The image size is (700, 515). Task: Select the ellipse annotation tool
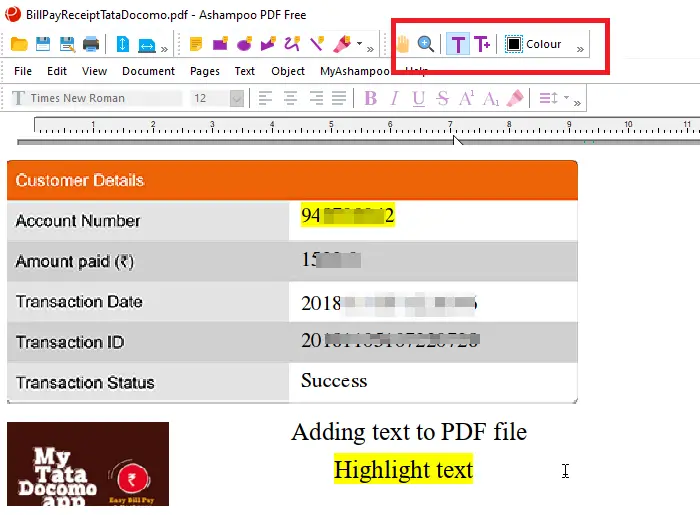244,44
